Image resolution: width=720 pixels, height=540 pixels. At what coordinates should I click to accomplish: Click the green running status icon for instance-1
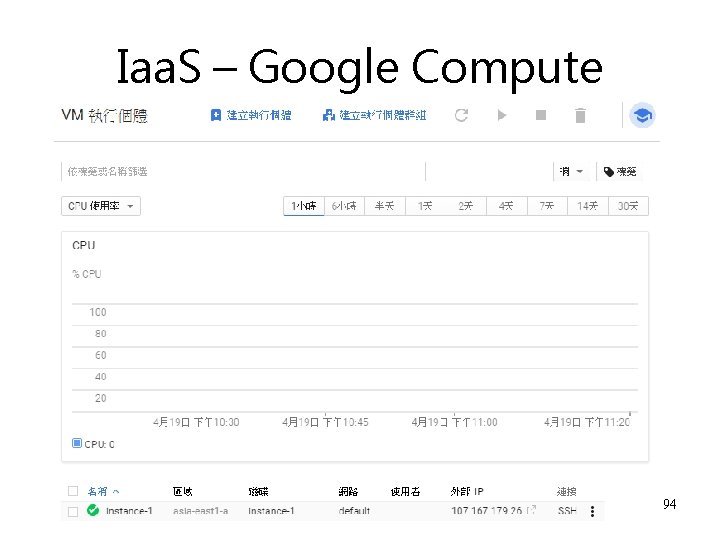coord(93,510)
